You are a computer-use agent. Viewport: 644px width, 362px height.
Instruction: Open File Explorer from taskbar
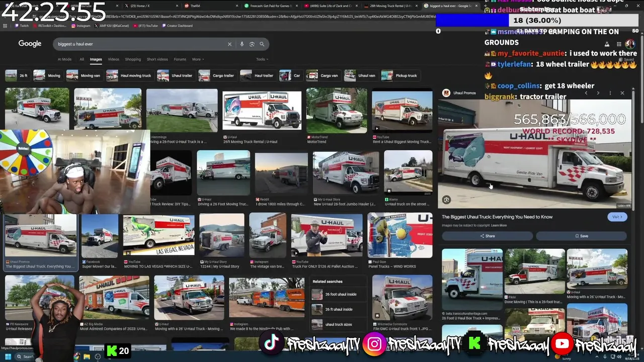(x=87, y=357)
